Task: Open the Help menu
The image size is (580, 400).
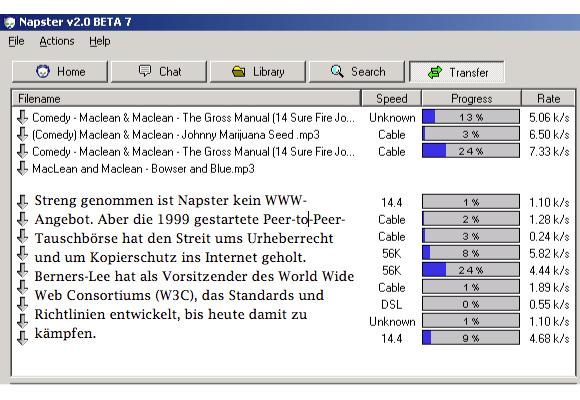Action: point(100,41)
